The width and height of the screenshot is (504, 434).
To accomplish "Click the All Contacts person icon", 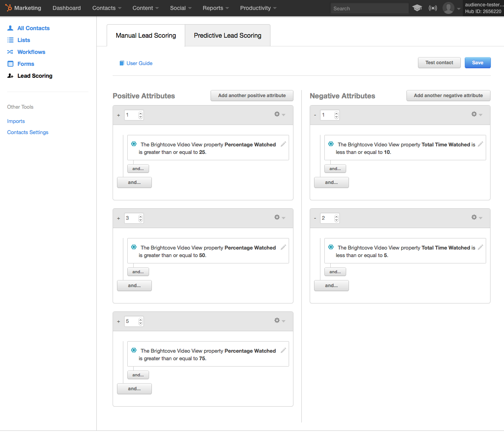I will coord(10,28).
